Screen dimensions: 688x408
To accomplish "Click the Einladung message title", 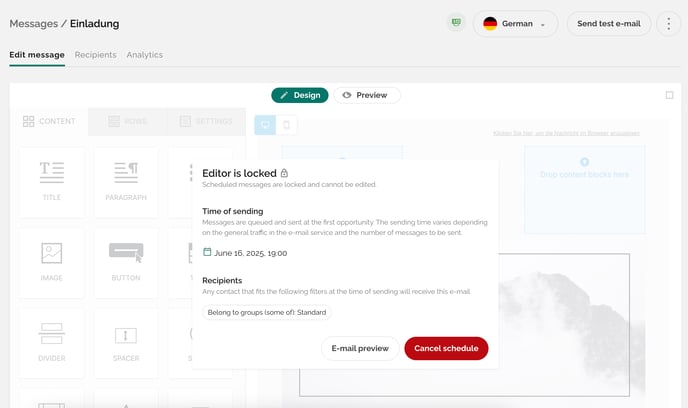I will coord(94,24).
